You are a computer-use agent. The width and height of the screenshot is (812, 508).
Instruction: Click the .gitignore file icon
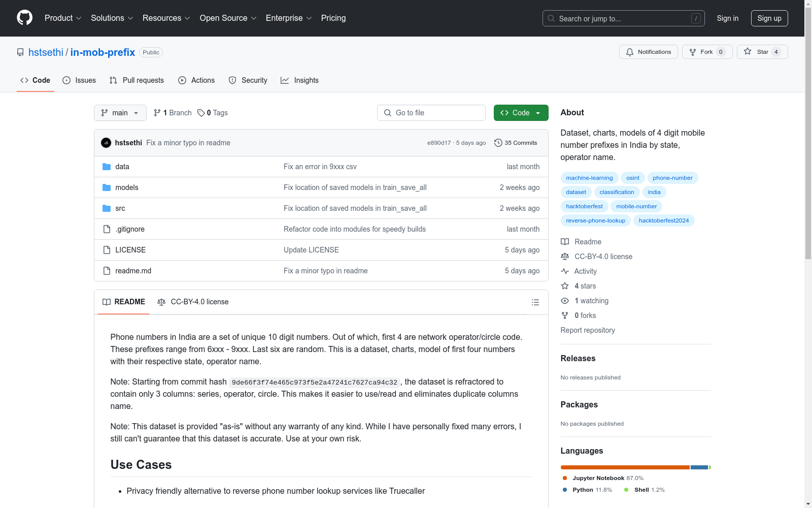click(107, 229)
